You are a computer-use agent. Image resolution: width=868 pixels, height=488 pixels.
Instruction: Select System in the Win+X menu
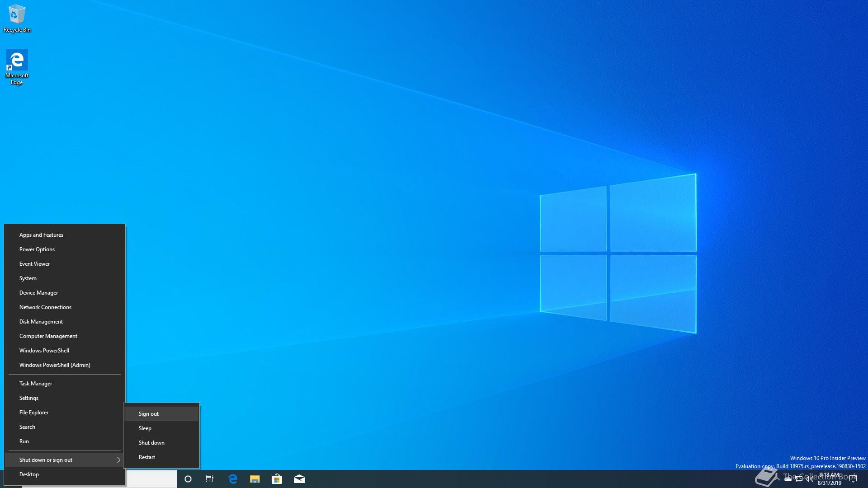[65, 278]
